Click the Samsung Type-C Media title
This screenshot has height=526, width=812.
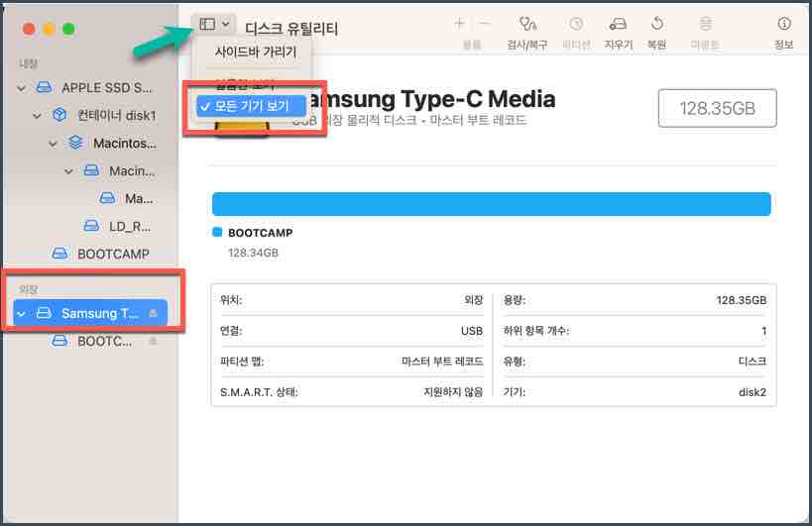click(x=430, y=99)
